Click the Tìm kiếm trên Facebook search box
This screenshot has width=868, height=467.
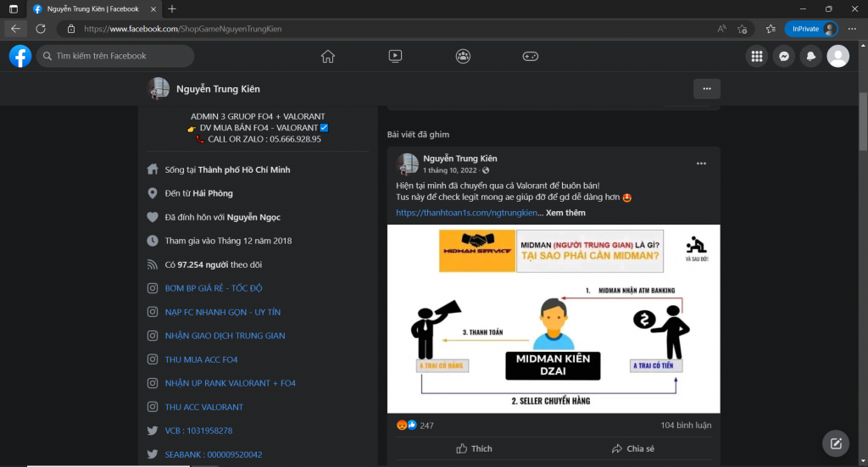119,56
